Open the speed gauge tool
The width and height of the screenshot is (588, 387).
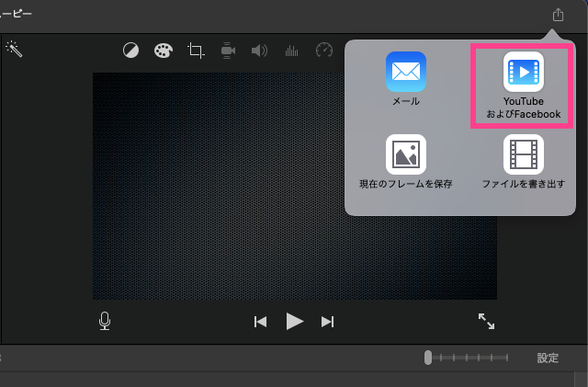coord(323,51)
